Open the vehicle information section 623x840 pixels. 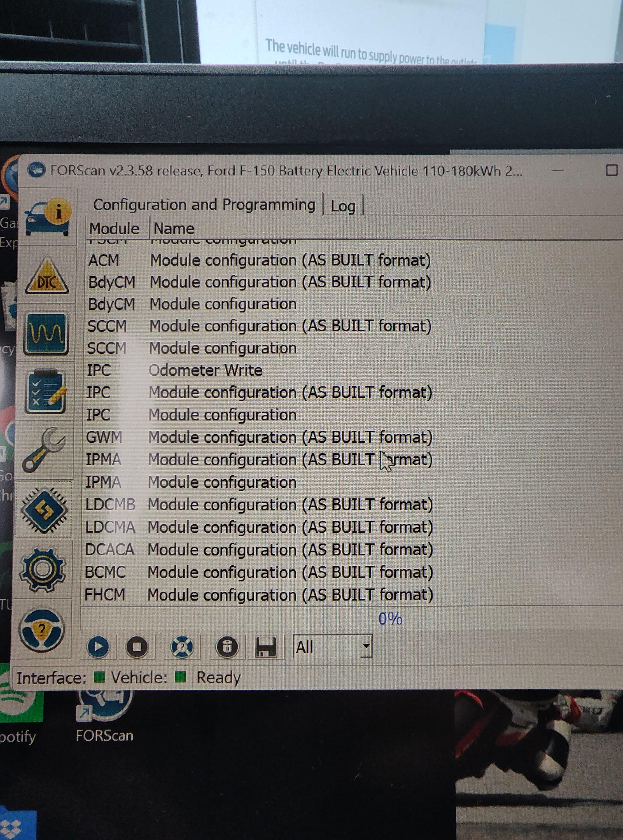[47, 218]
